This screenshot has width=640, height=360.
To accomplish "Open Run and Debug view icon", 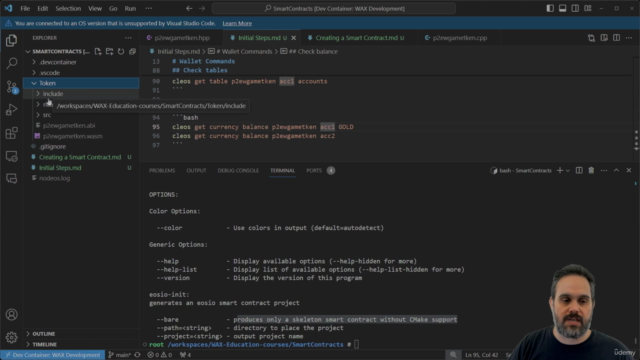I will (11, 110).
